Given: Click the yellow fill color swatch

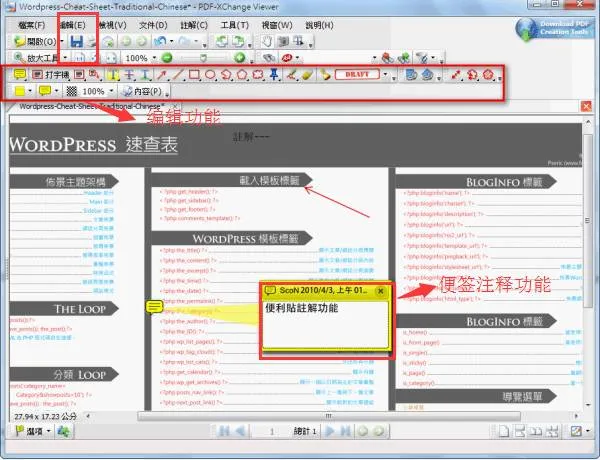Looking at the screenshot, I should pos(20,91).
